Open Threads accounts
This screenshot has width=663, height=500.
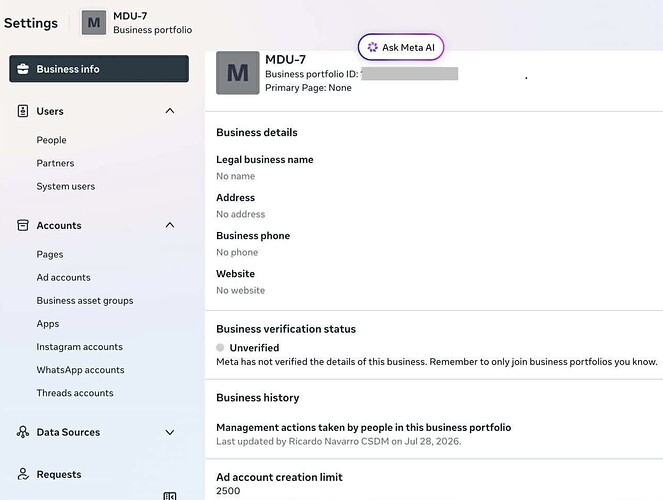pos(75,393)
